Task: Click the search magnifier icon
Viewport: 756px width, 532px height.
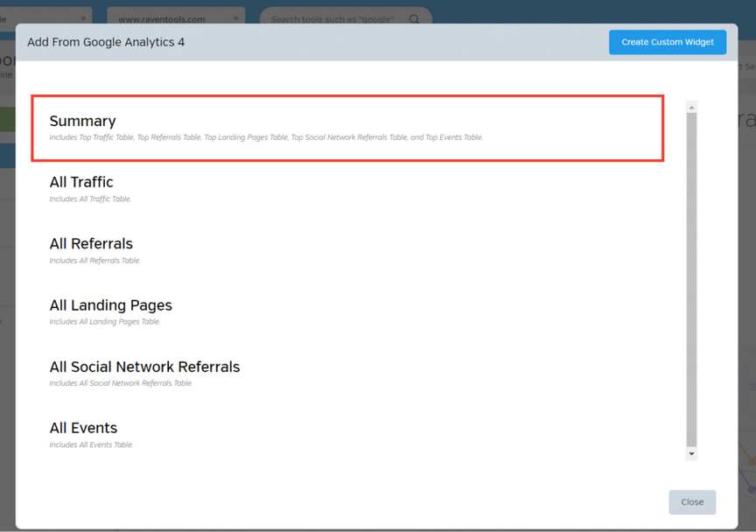Action: (x=415, y=18)
